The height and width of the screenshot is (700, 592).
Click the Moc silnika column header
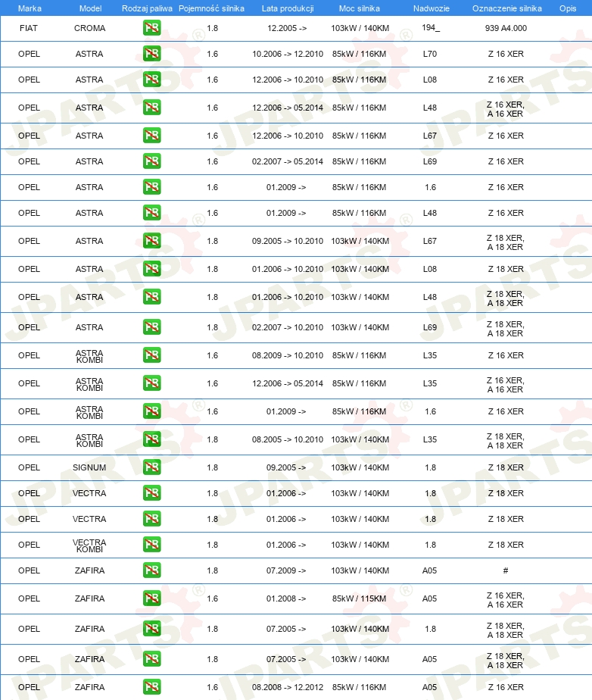pyautogui.click(x=359, y=8)
